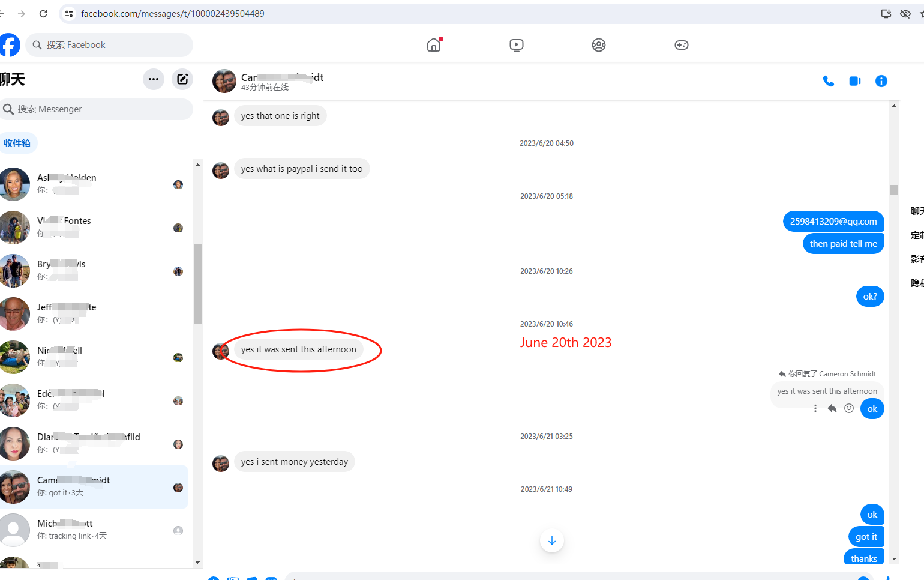
Task: Open the Facebook Watch video tab
Action: 516,45
